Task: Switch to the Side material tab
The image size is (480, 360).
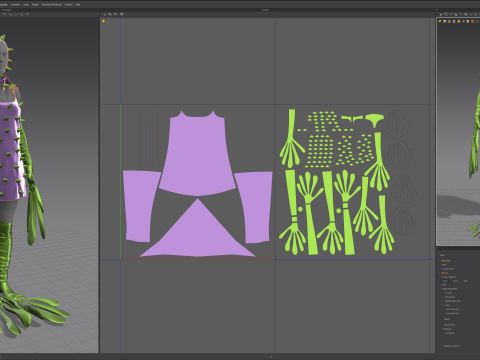Action: pyautogui.click(x=465, y=281)
